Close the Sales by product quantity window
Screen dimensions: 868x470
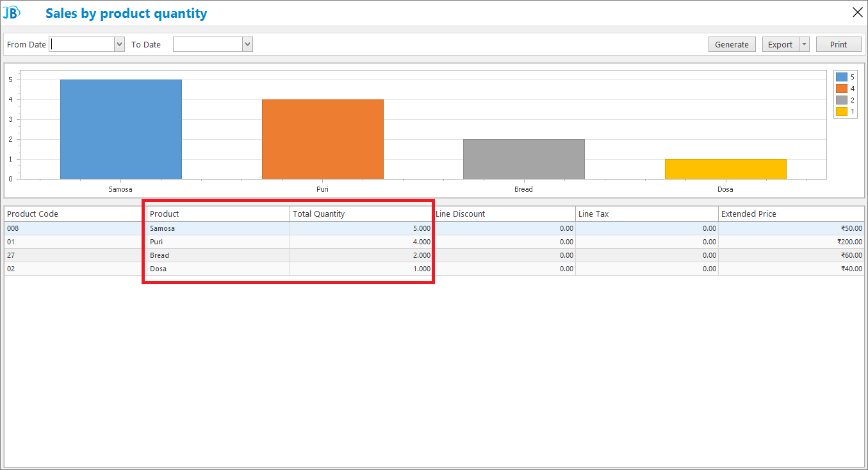pyautogui.click(x=857, y=12)
